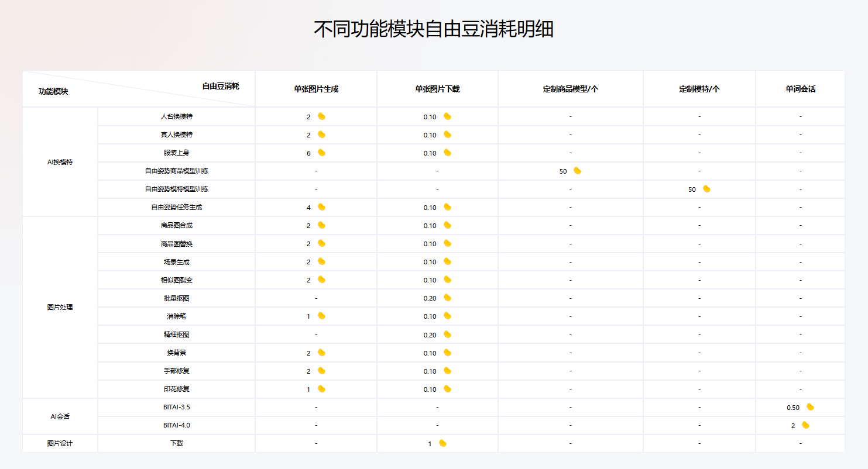Click the 单张图片下载 bean icon in 印花修复 row

coord(447,389)
